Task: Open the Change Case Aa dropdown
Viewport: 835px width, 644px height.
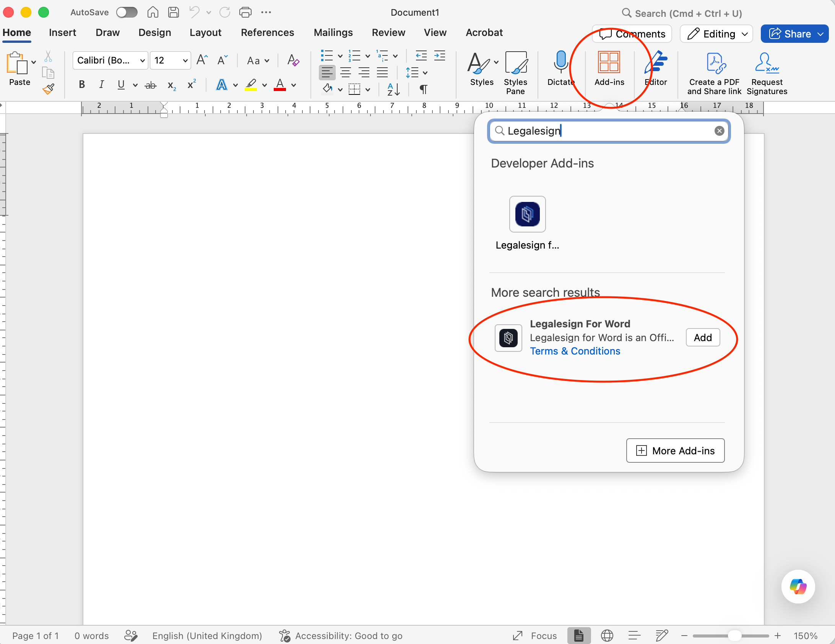Action: point(258,60)
